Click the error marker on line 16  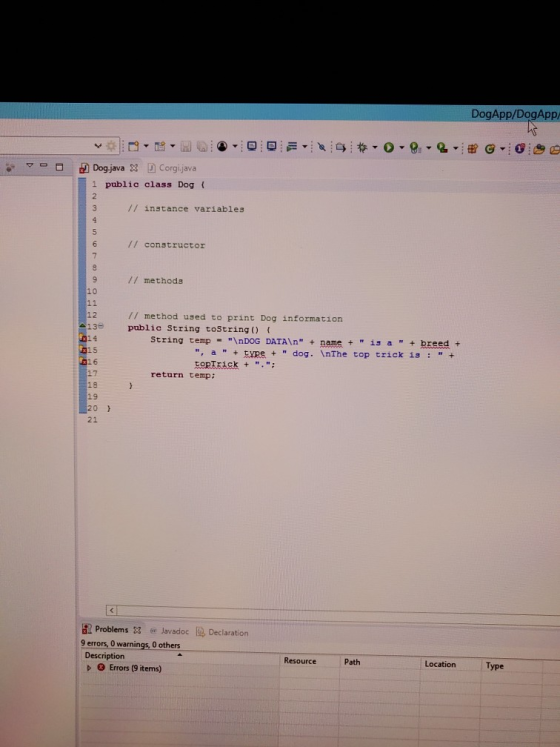click(82, 362)
